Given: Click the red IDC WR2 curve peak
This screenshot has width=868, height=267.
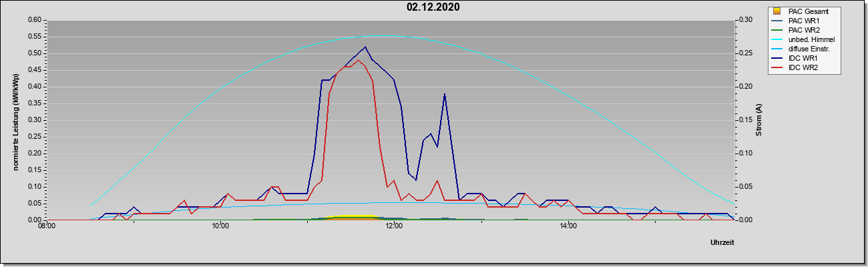Looking at the screenshot, I should point(359,60).
